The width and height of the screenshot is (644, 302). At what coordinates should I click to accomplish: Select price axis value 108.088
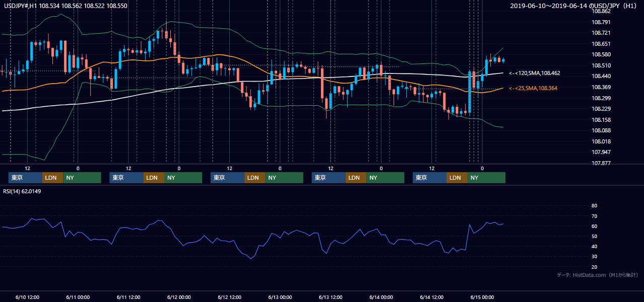point(601,130)
